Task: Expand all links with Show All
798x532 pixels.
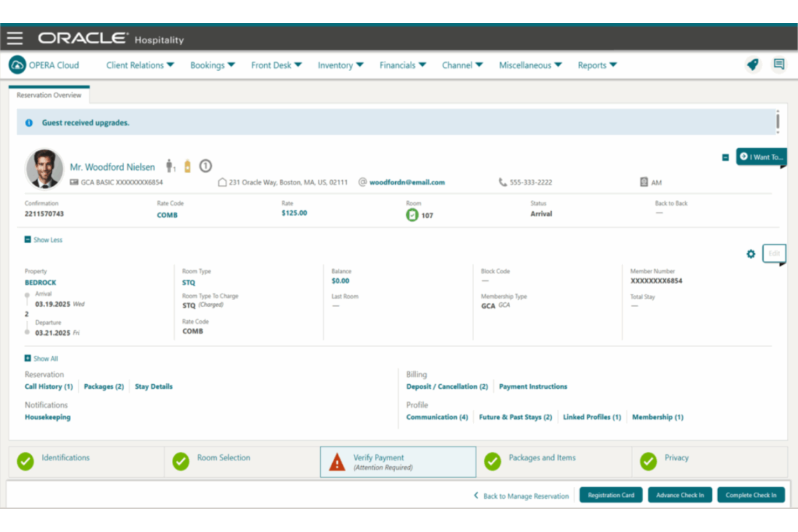Action: [41, 358]
